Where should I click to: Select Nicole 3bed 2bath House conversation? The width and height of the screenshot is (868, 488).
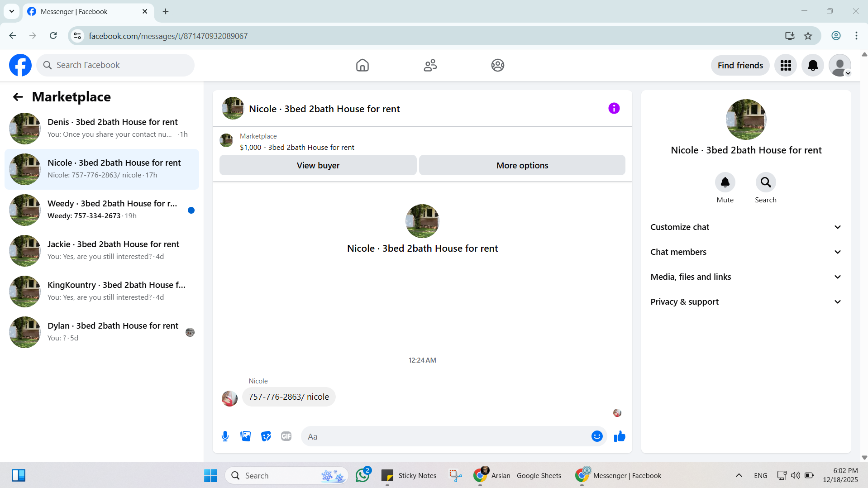click(x=102, y=169)
